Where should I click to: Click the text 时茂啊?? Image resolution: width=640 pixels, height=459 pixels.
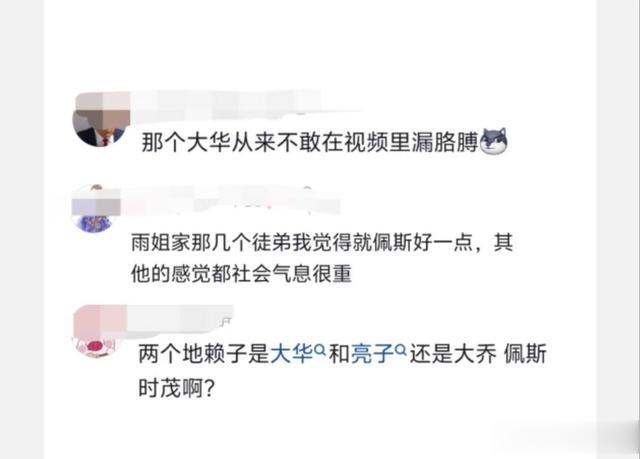point(176,388)
